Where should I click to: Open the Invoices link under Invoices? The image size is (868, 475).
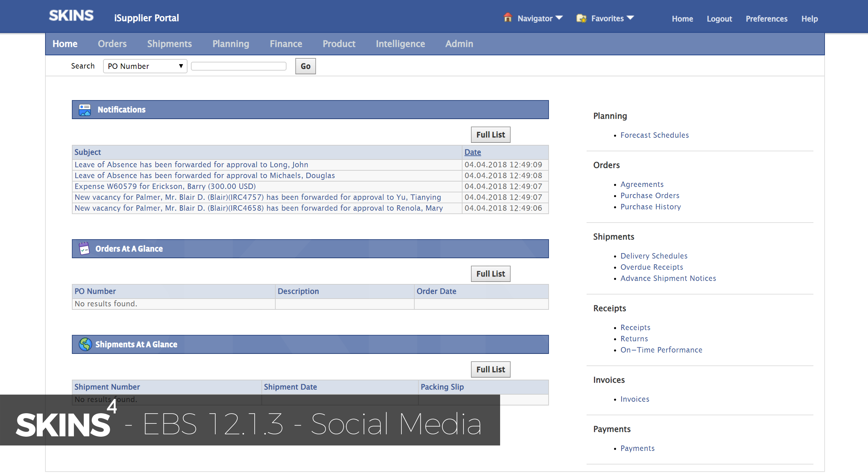coord(635,399)
